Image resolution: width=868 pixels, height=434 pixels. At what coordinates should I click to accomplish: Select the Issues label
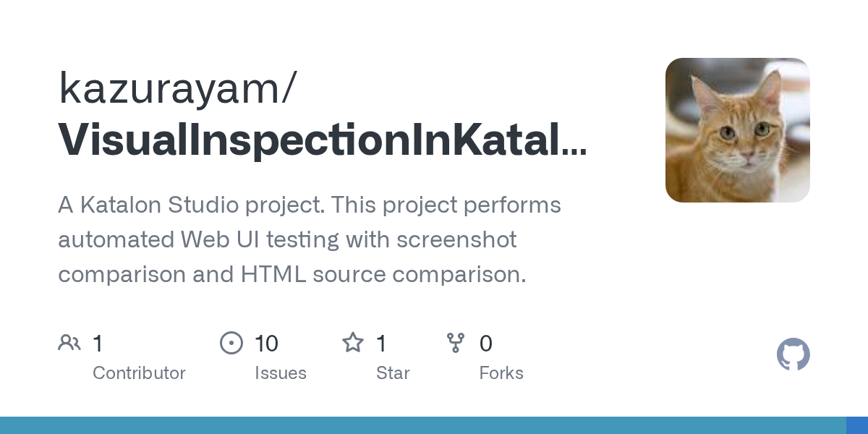pos(280,373)
